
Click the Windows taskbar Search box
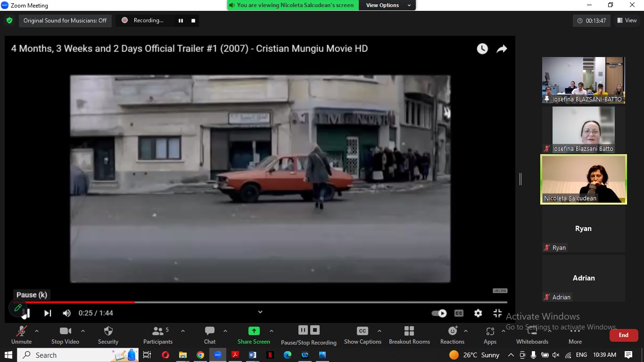pos(78,355)
